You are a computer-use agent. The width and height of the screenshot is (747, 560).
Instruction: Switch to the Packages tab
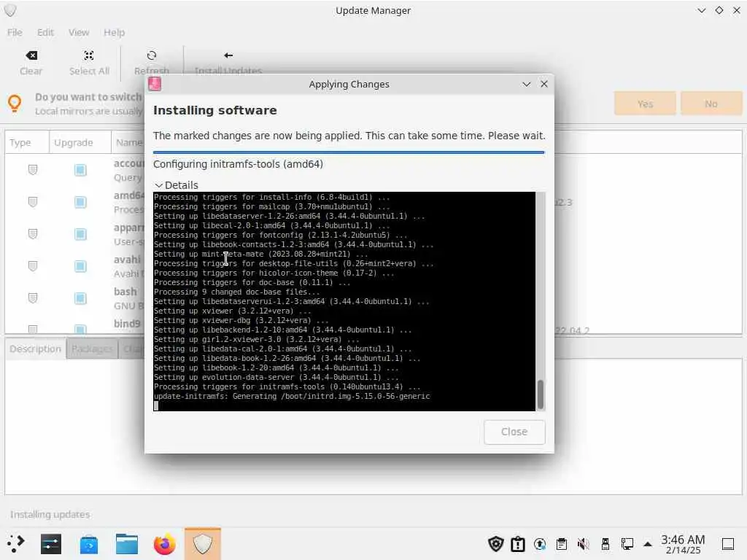[x=92, y=349]
